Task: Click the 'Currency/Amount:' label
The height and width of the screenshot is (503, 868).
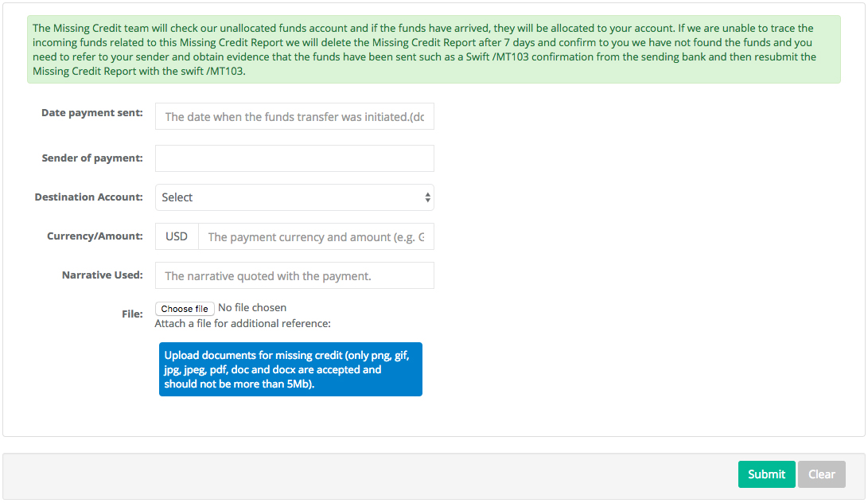Action: click(x=95, y=236)
